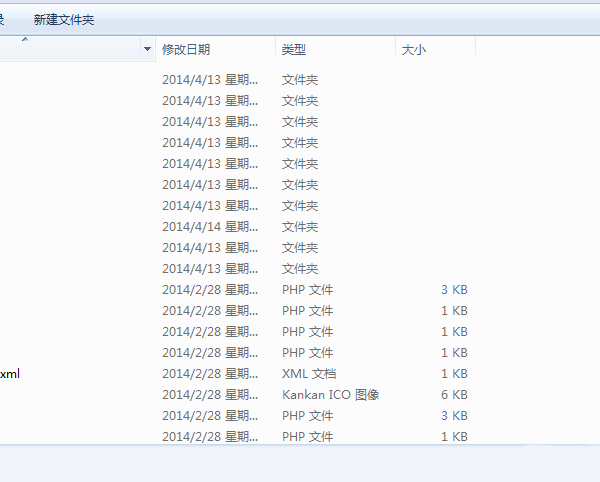Click the 新建文件夹 toolbar button
The height and width of the screenshot is (482, 600).
point(64,19)
